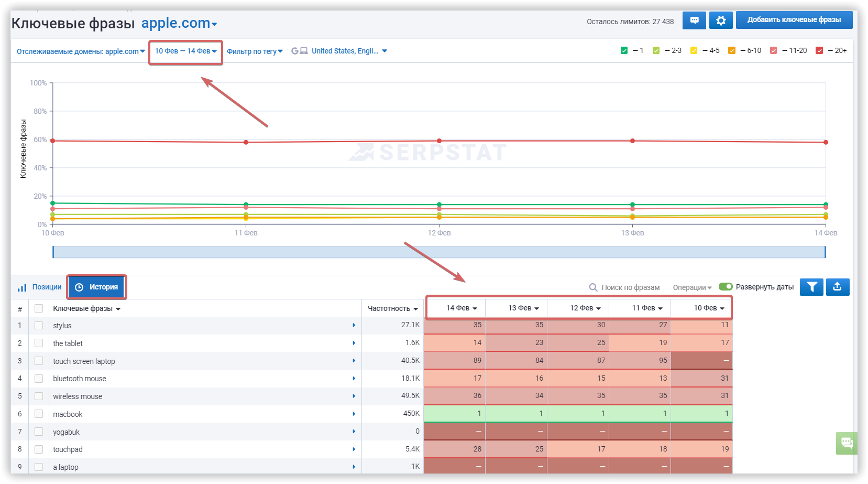Open the green support chat widget
The image size is (868, 484).
click(x=847, y=443)
